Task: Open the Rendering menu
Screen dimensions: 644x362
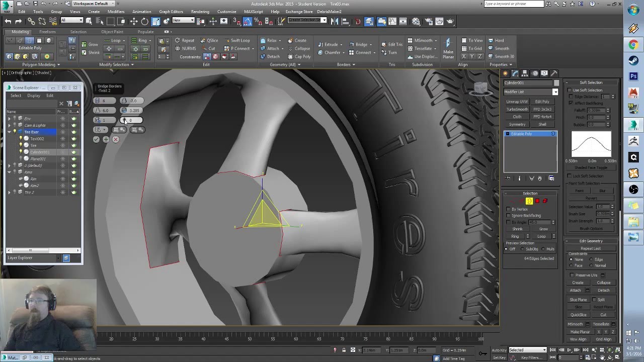Action: pyautogui.click(x=200, y=12)
